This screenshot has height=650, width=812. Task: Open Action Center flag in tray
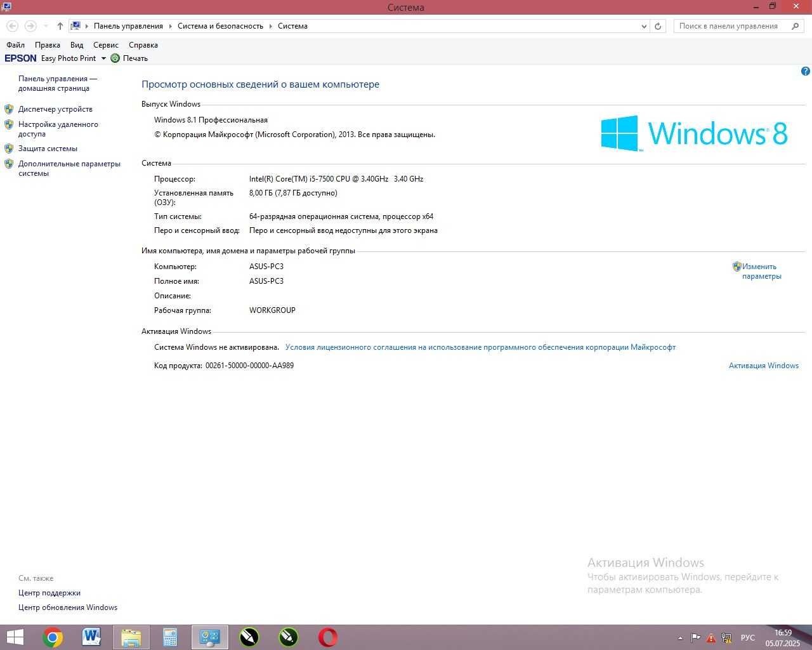[x=696, y=638]
